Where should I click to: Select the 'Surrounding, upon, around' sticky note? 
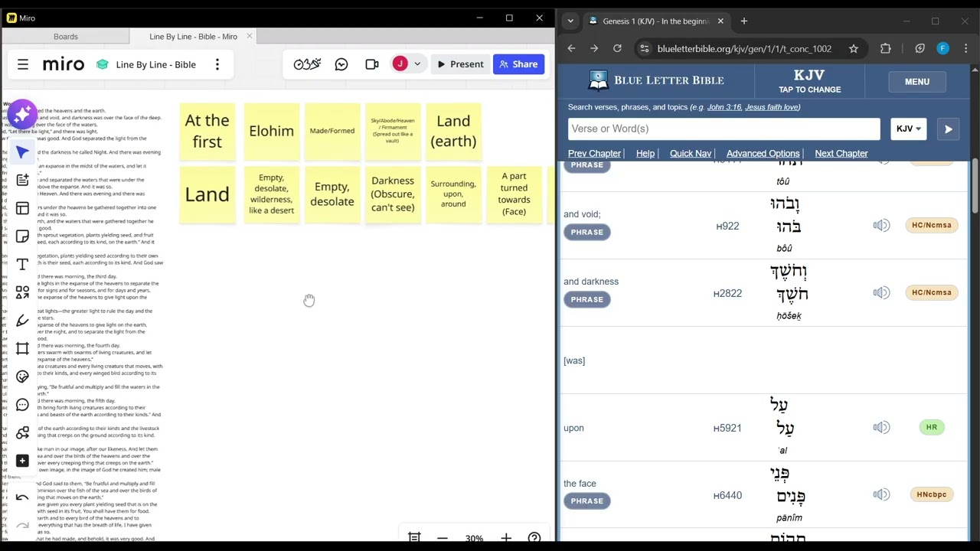click(x=453, y=194)
